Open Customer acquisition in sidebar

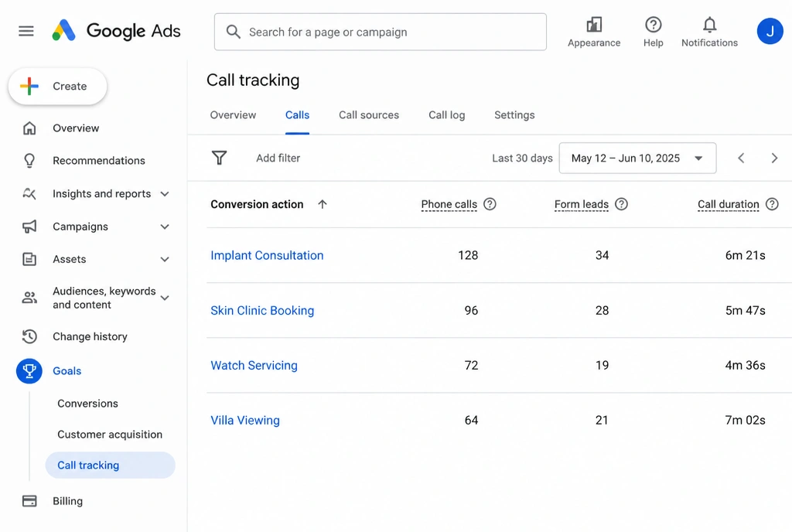point(110,435)
